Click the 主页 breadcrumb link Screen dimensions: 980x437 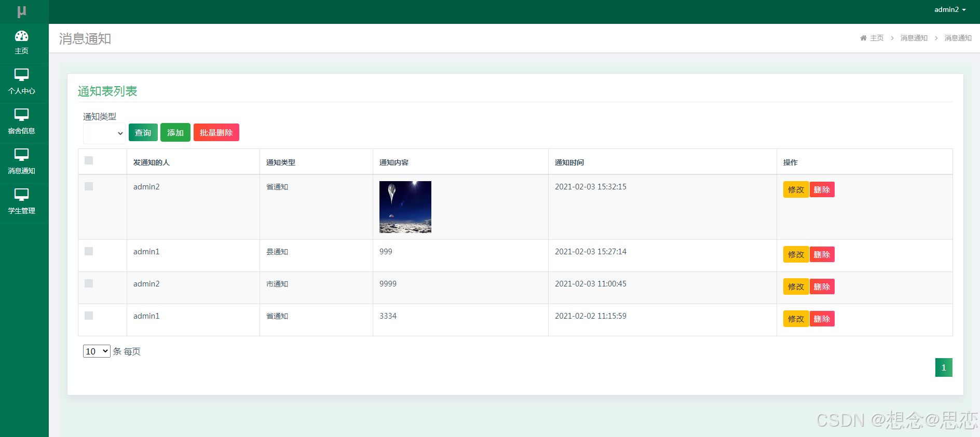coord(877,38)
